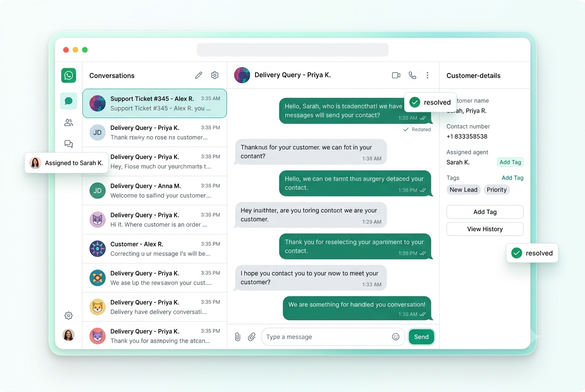The image size is (585, 392).
Task: Click the user profile avatar in sidebar
Action: click(x=68, y=335)
